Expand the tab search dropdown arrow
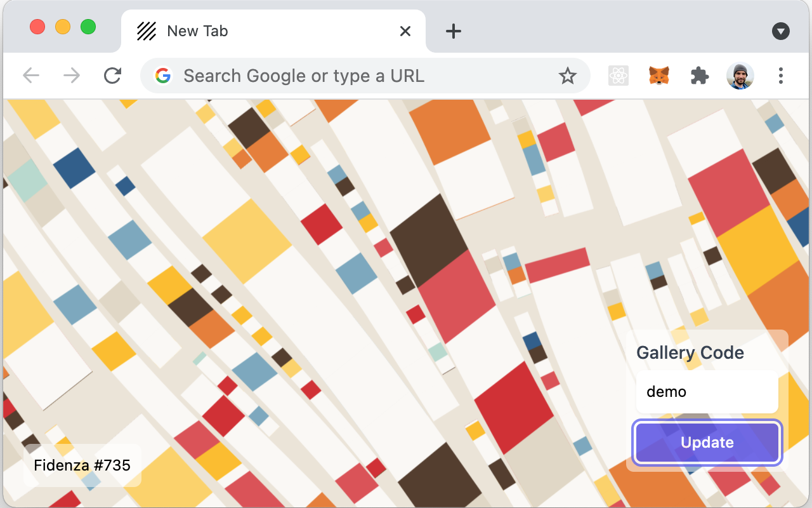Viewport: 812px width, 508px height. pos(780,31)
